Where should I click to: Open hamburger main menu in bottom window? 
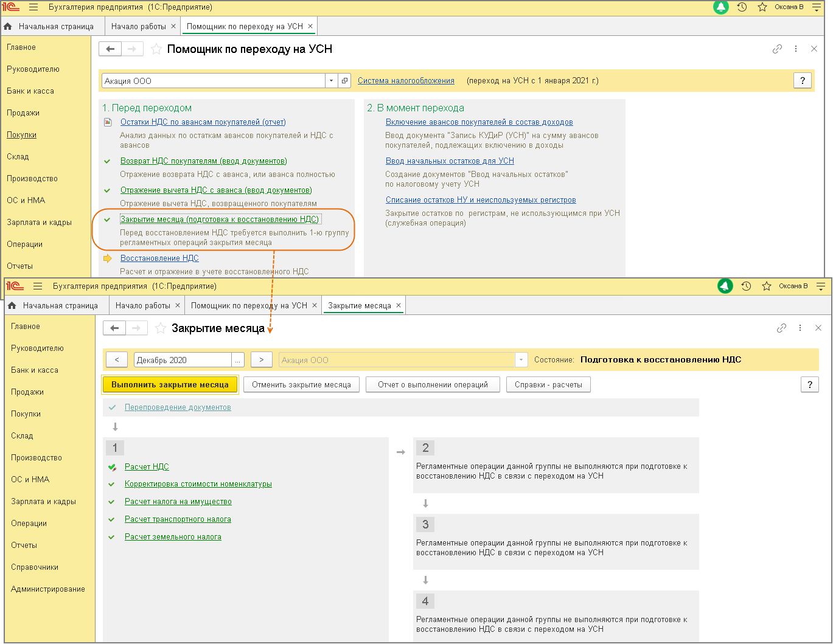[x=38, y=286]
